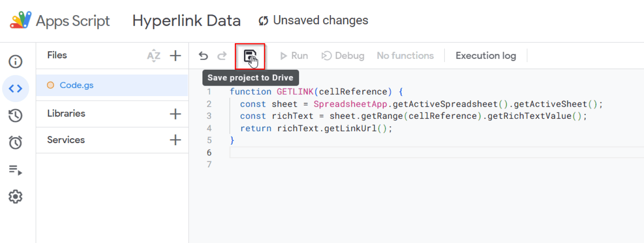
Task: Click the Debug button
Action: (343, 56)
